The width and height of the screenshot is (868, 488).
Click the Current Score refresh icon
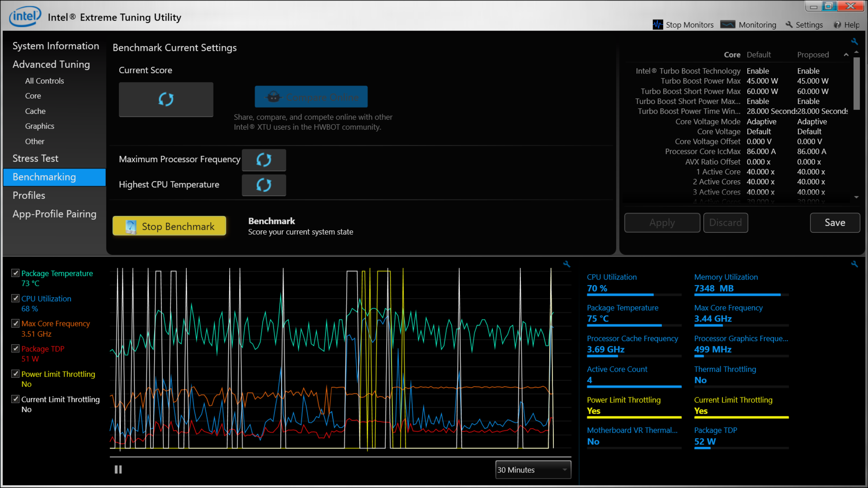pyautogui.click(x=166, y=99)
